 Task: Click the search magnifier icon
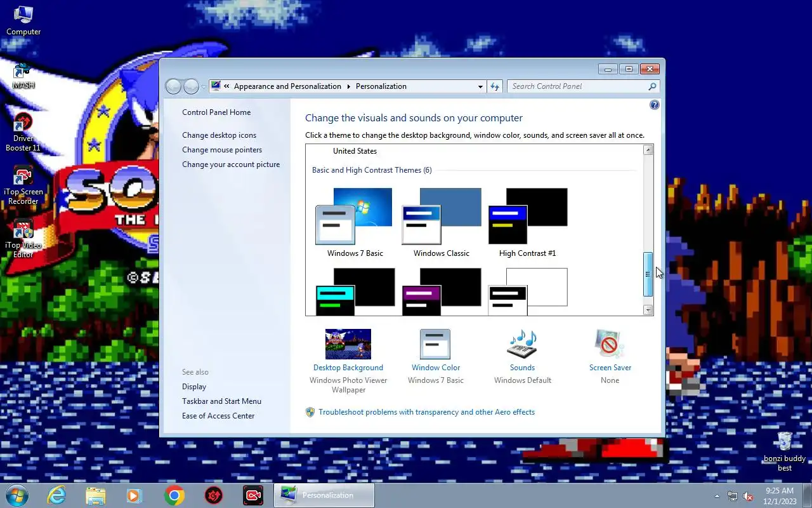tap(652, 86)
